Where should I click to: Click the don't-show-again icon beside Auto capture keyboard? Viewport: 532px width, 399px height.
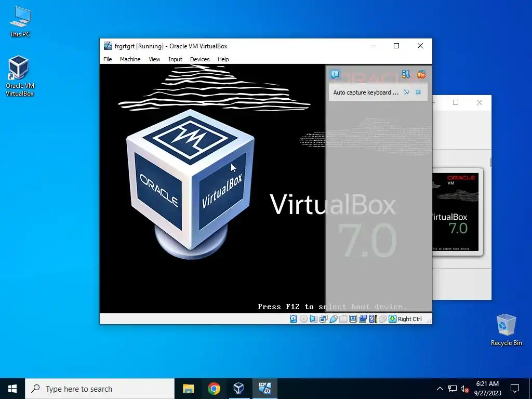[406, 92]
